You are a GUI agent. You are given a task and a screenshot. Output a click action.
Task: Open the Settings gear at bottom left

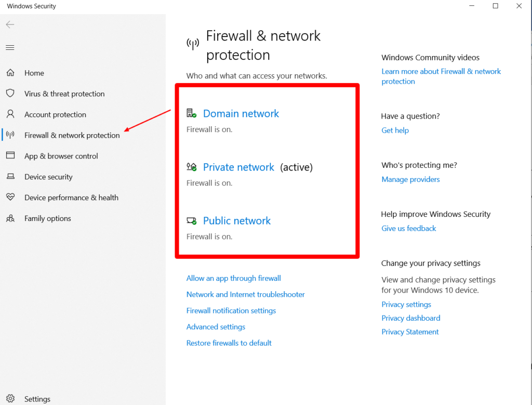click(x=11, y=399)
